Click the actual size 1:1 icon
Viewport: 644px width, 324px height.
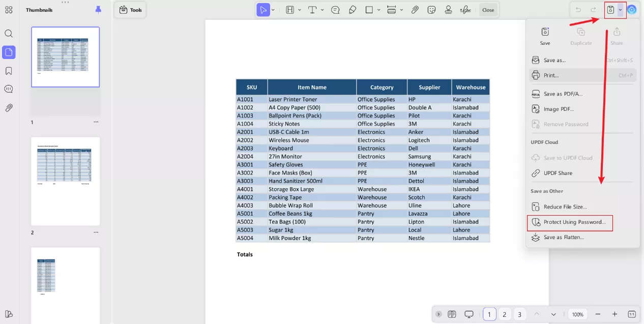pos(632,314)
